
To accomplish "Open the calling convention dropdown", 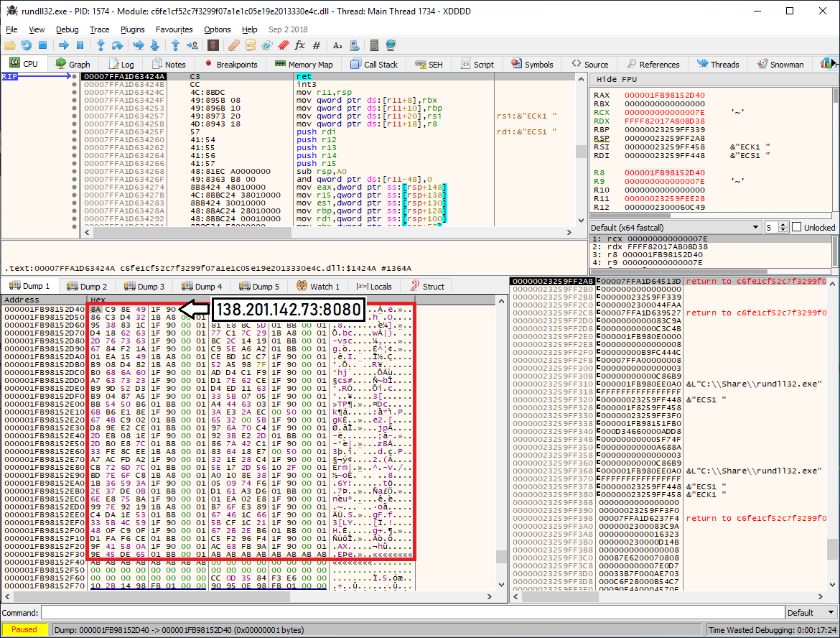I will point(675,227).
